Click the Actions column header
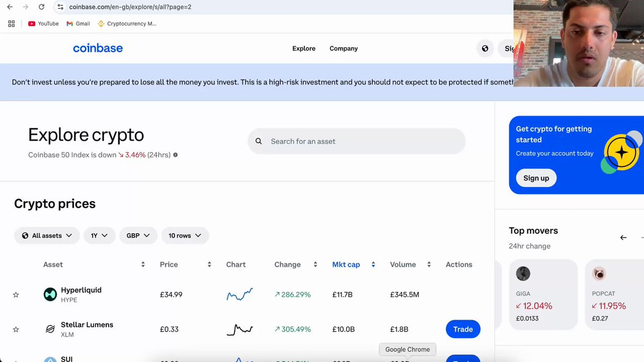The width and height of the screenshot is (644, 362). click(459, 264)
